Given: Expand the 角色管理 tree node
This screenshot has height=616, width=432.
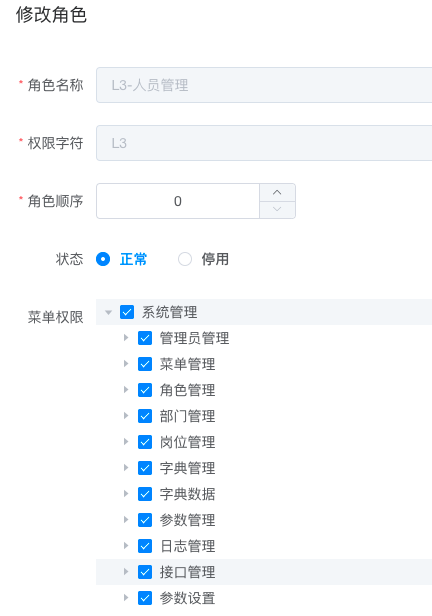Looking at the screenshot, I should (126, 390).
